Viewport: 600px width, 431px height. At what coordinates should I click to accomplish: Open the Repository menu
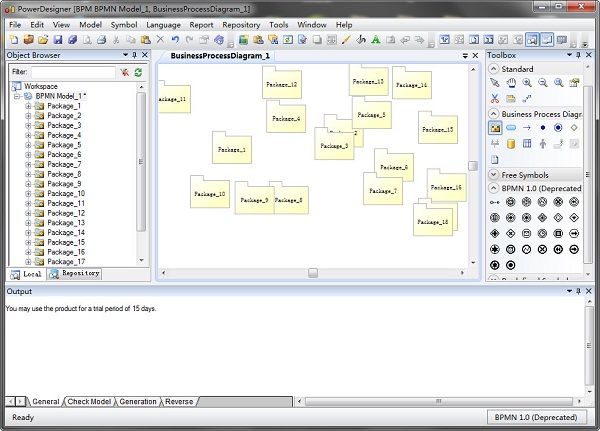tap(240, 23)
